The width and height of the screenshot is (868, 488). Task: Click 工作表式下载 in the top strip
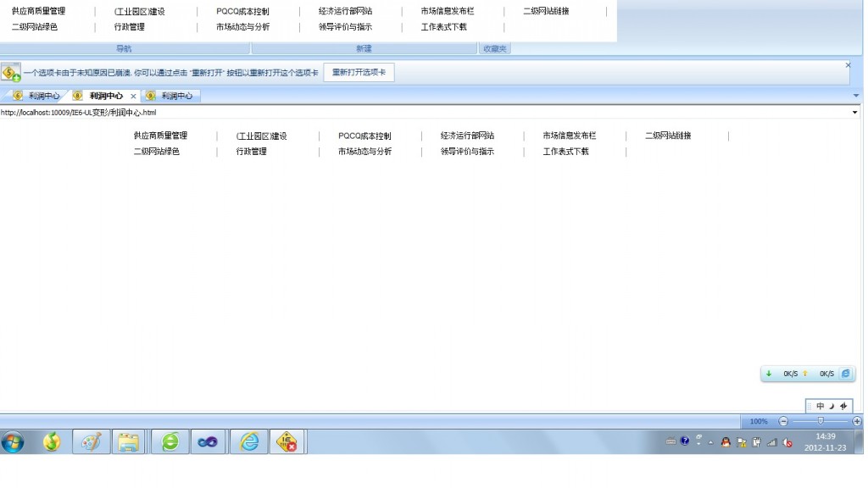tap(444, 27)
